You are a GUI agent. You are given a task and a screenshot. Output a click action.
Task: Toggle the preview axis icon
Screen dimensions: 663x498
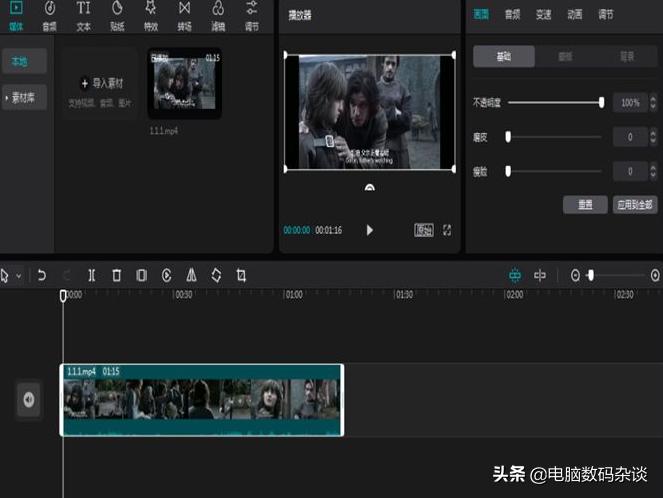pos(540,276)
